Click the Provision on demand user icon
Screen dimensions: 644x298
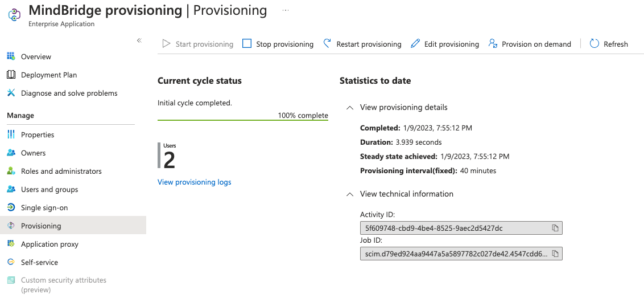(x=493, y=44)
